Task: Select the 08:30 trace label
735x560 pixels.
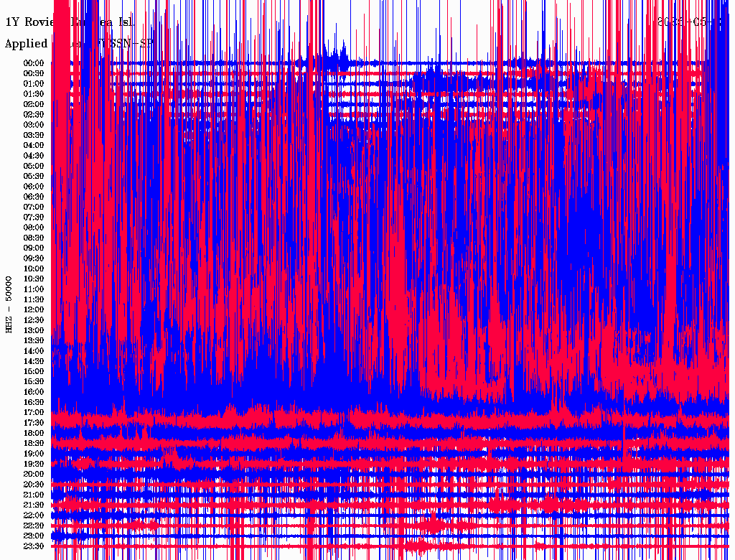Action: pyautogui.click(x=34, y=238)
